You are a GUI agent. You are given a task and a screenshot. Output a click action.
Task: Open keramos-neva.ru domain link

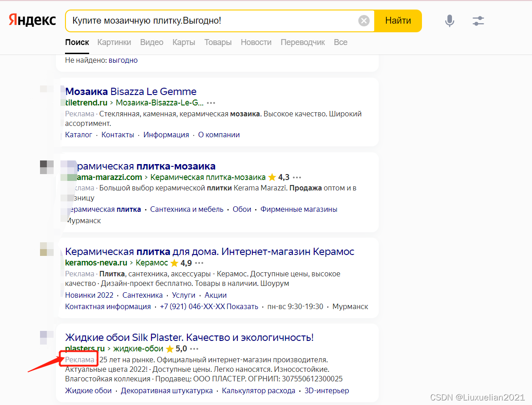tap(96, 263)
